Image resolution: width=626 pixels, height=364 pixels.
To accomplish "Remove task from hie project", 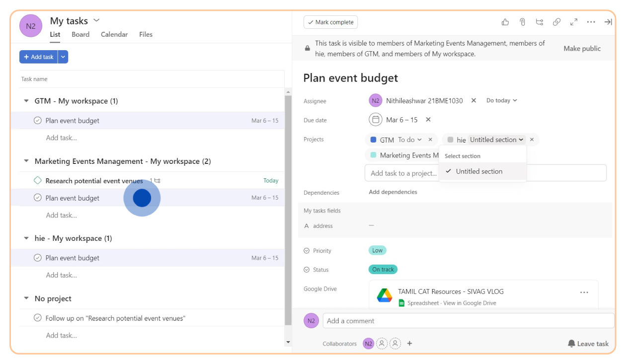I will tap(532, 140).
